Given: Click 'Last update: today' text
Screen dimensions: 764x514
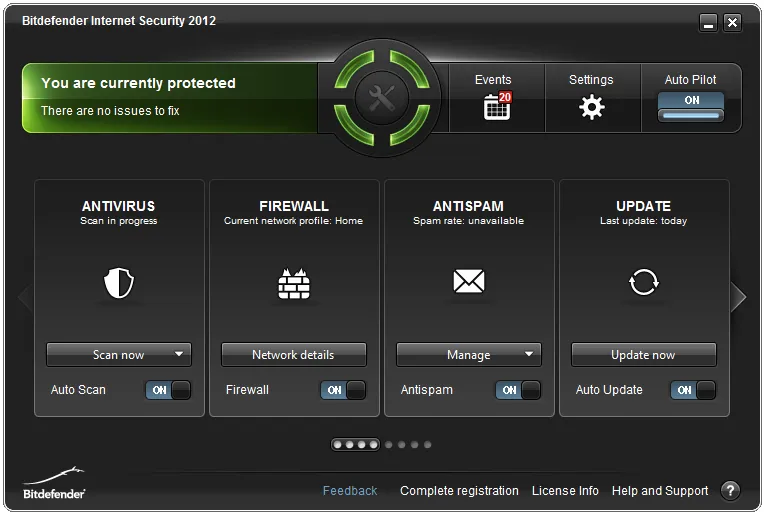Looking at the screenshot, I should pyautogui.click(x=643, y=221).
